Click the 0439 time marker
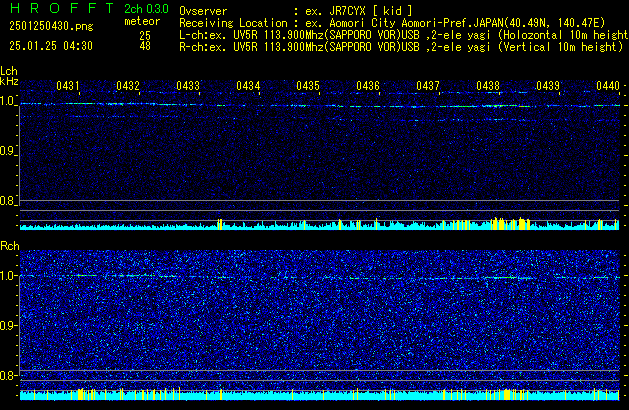629x410 pixels. pos(548,86)
